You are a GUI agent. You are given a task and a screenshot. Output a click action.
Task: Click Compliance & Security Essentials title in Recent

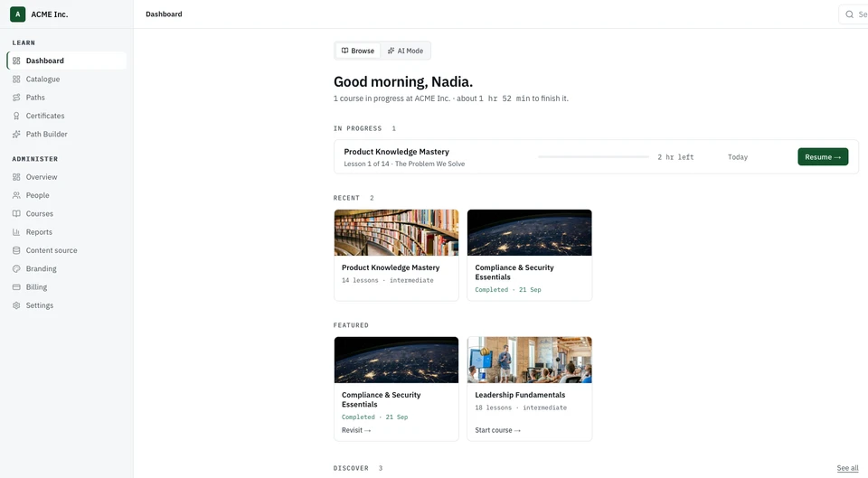[x=514, y=272]
